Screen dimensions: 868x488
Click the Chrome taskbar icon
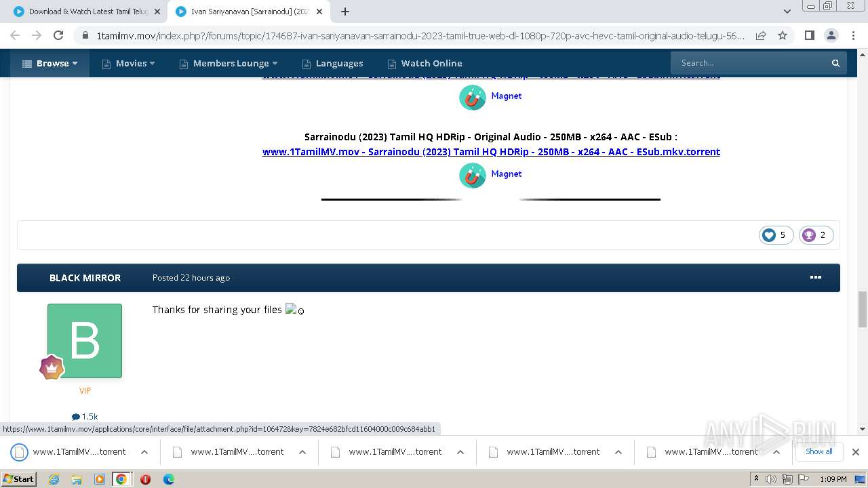coord(121,479)
